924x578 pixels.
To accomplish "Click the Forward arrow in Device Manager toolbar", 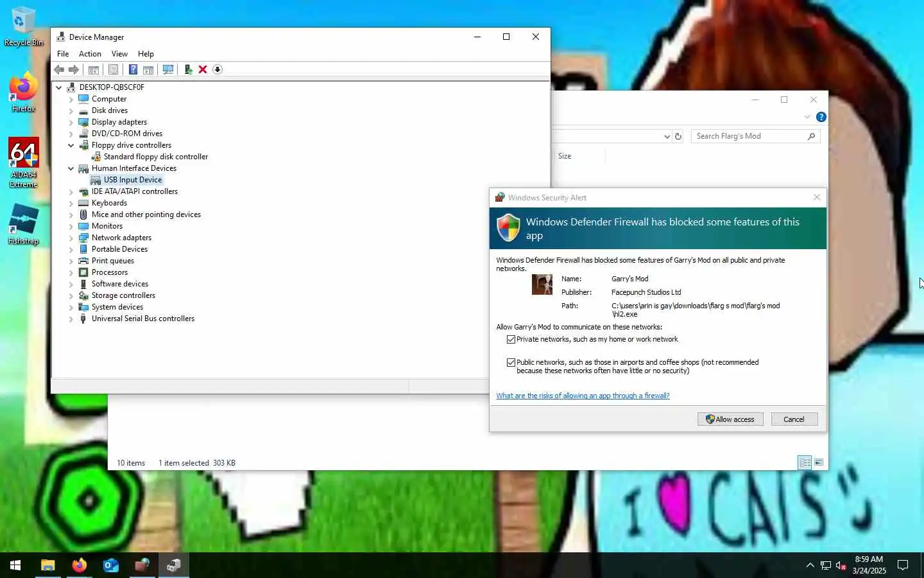I will [74, 69].
